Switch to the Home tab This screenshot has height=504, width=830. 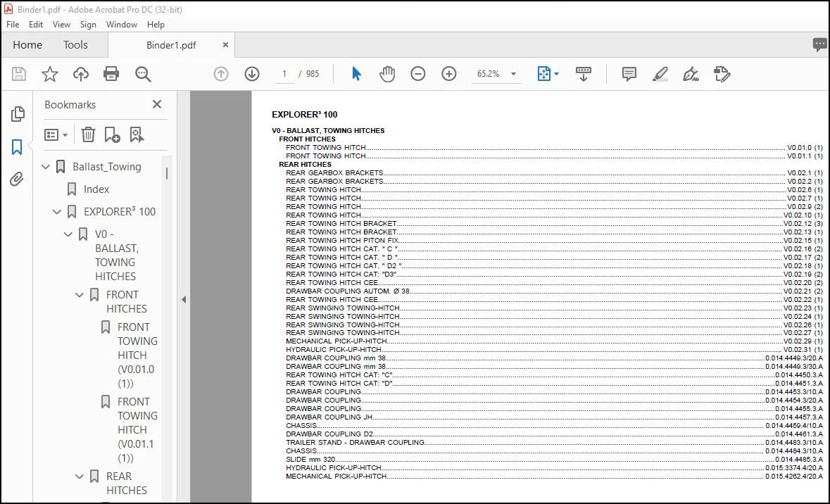click(x=27, y=45)
